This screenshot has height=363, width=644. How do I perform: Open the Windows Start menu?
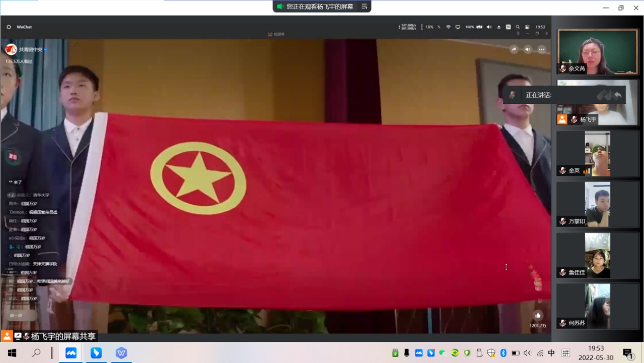(x=12, y=353)
